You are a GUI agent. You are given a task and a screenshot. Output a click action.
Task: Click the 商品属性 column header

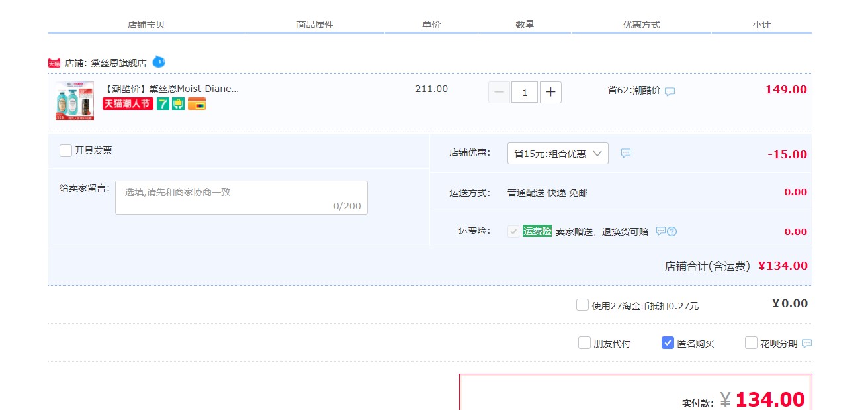pos(315,25)
